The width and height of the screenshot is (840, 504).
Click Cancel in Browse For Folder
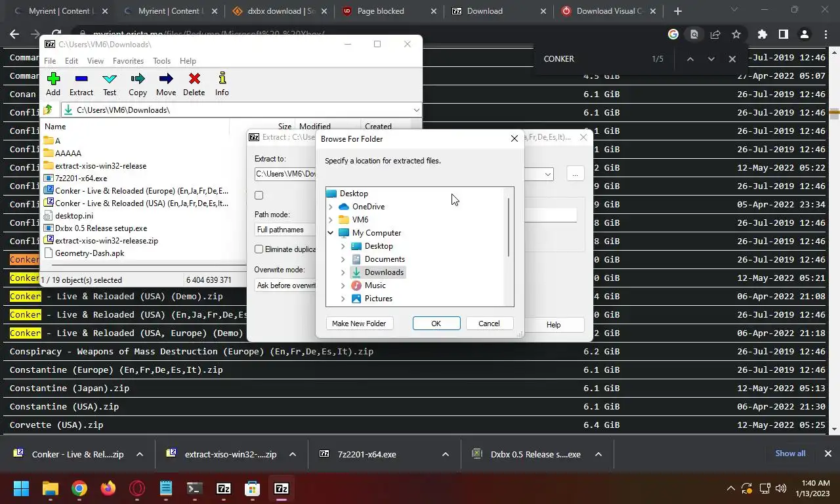[x=489, y=324]
